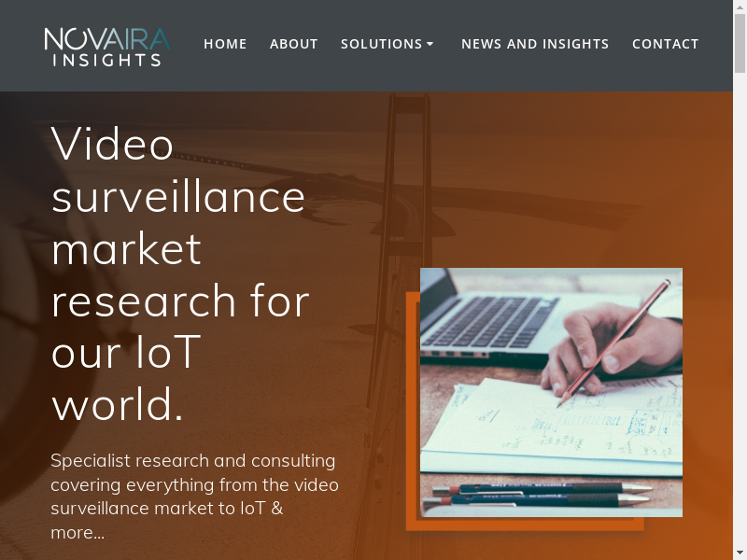Go to the About page
Screen dimensions: 747x560
(293, 44)
